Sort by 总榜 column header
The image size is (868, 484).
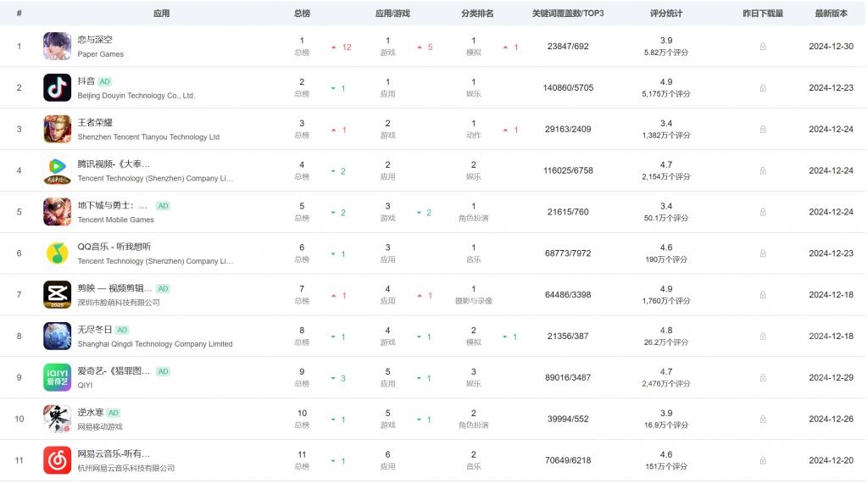[302, 14]
